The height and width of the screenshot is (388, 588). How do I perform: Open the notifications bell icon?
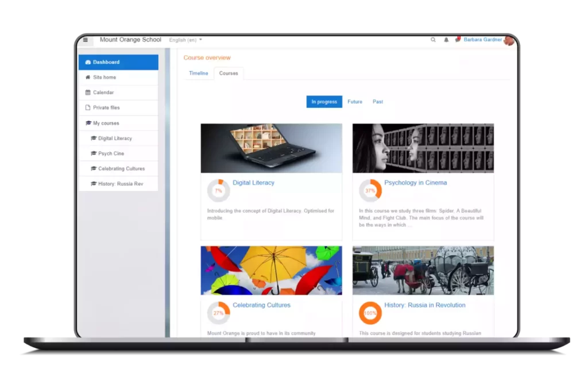point(446,40)
